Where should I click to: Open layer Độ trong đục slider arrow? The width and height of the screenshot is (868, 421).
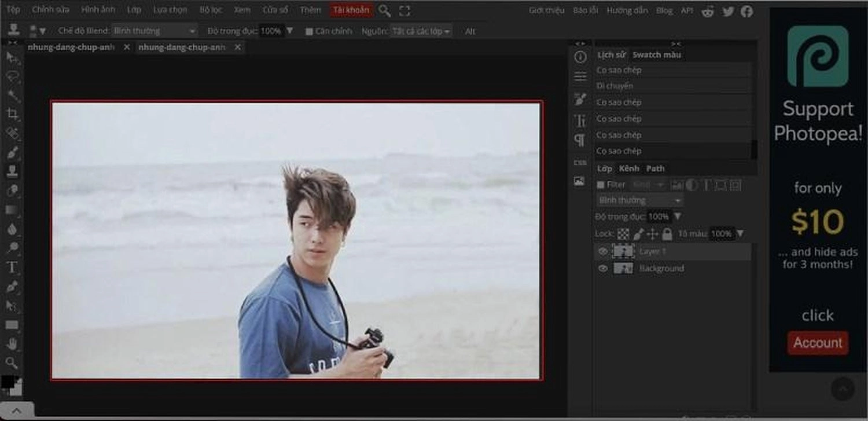click(x=678, y=217)
